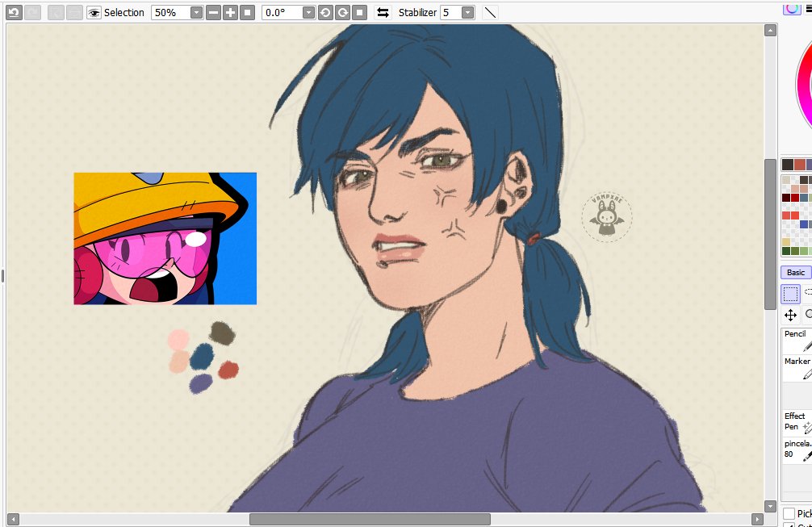The width and height of the screenshot is (812, 527).
Task: Zoom out with the minus icon
Action: [212, 12]
